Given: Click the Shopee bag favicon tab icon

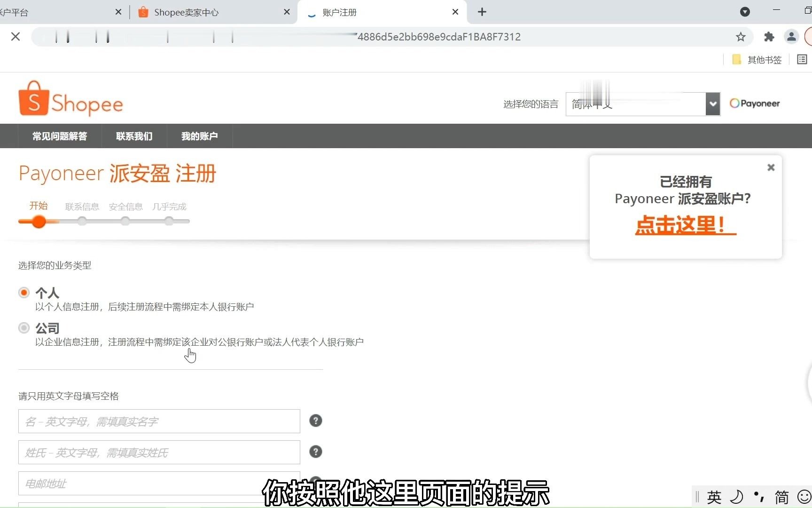Looking at the screenshot, I should tap(143, 12).
